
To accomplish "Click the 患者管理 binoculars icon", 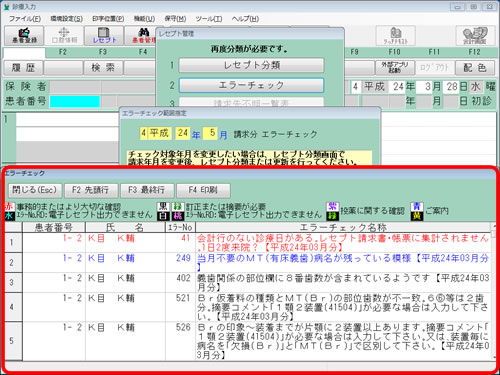I will (141, 36).
